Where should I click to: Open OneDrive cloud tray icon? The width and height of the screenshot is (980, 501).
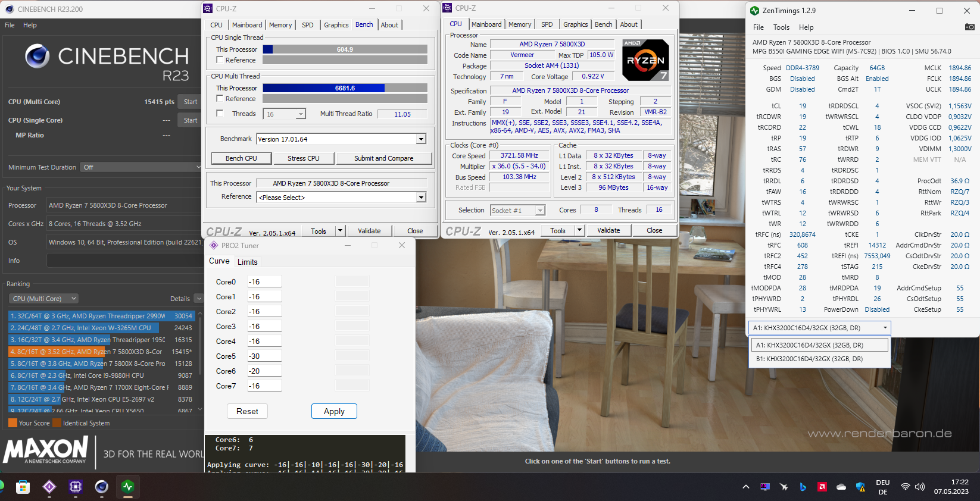pos(841,487)
